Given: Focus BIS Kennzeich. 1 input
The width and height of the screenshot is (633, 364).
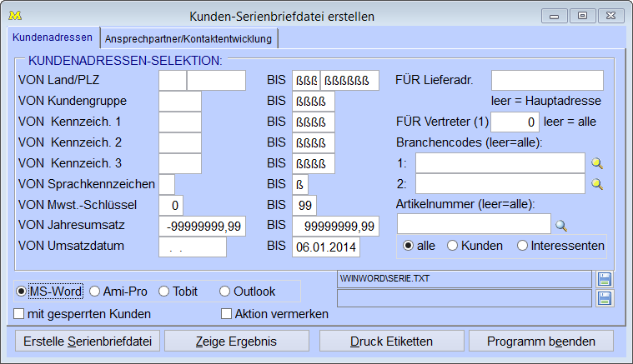Looking at the screenshot, I should click(x=314, y=122).
